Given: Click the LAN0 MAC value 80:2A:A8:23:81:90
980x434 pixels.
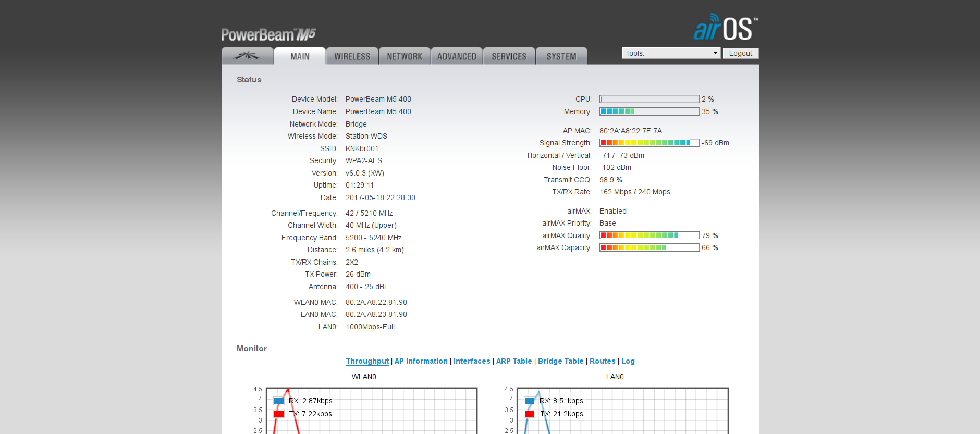Looking at the screenshot, I should point(376,314).
